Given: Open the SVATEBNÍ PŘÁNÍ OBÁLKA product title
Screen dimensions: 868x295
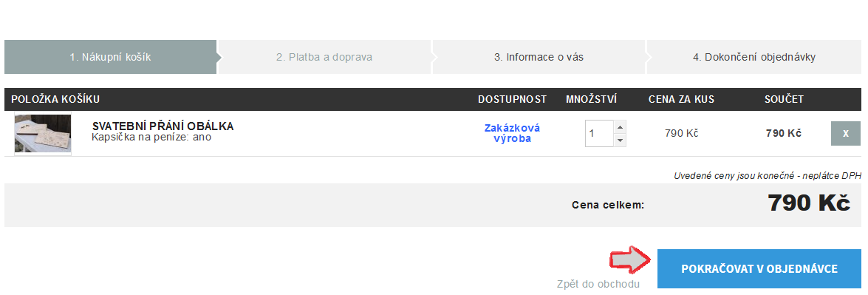Looking at the screenshot, I should [163, 126].
